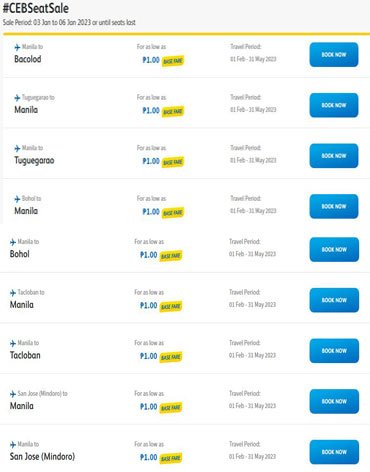Image resolution: width=370 pixels, height=472 pixels.
Task: Click the airplane icon for Tuguegarao to Manila
Action: pyautogui.click(x=17, y=98)
